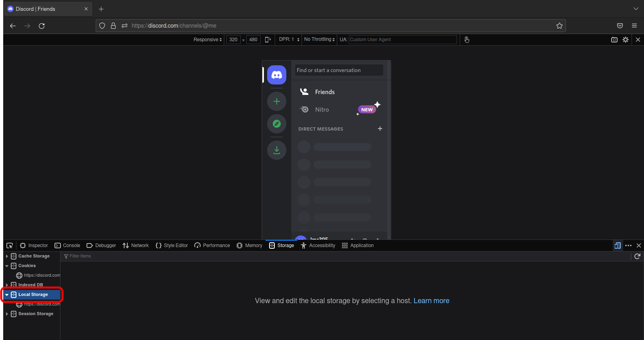Viewport: 644px width, 340px height.
Task: Open a new browser tab
Action: (101, 9)
